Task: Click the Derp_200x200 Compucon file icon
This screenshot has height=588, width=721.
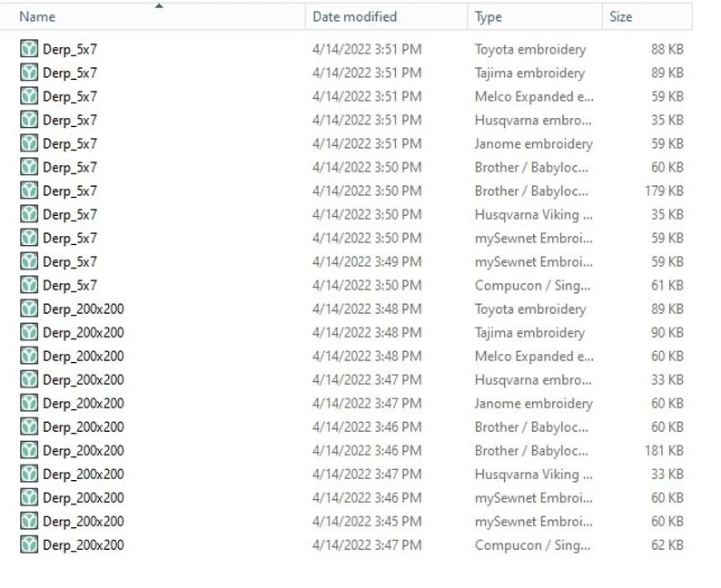Action: 29,544
